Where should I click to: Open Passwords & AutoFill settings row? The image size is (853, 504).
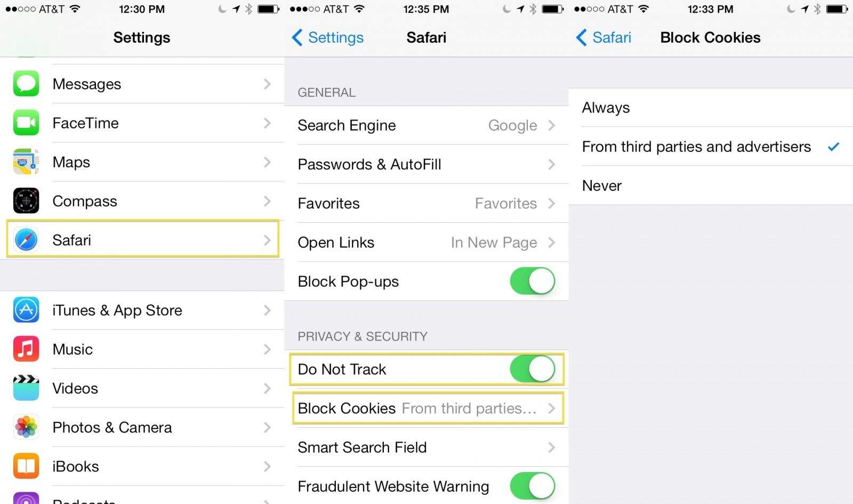pos(426,164)
